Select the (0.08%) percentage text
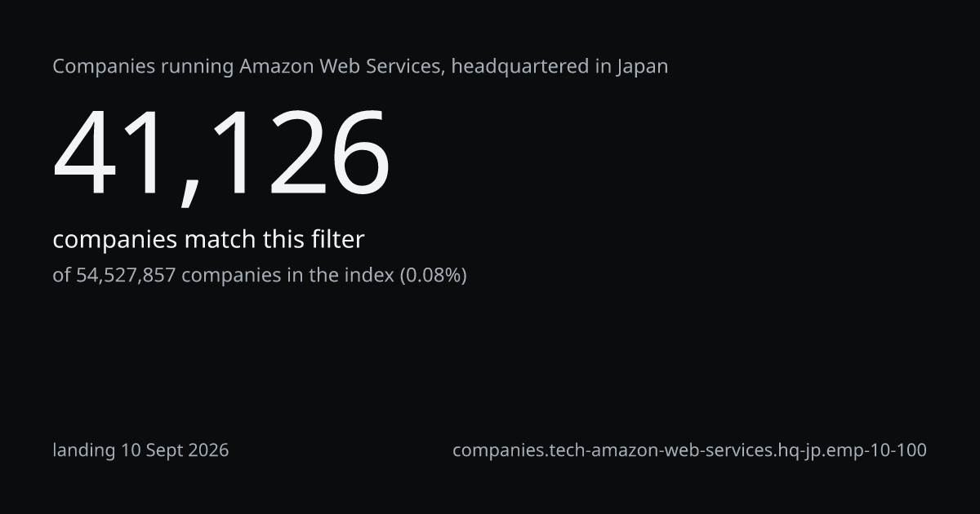 tap(433, 276)
